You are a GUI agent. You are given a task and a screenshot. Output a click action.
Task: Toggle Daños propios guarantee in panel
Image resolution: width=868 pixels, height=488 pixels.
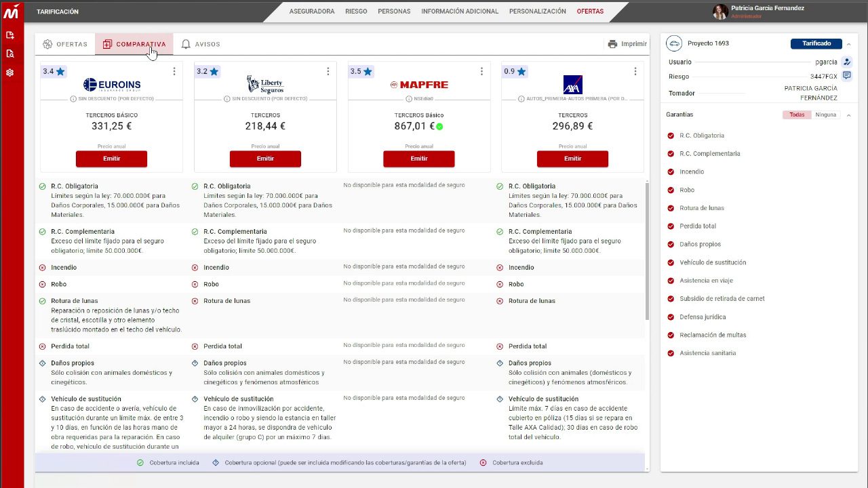671,244
